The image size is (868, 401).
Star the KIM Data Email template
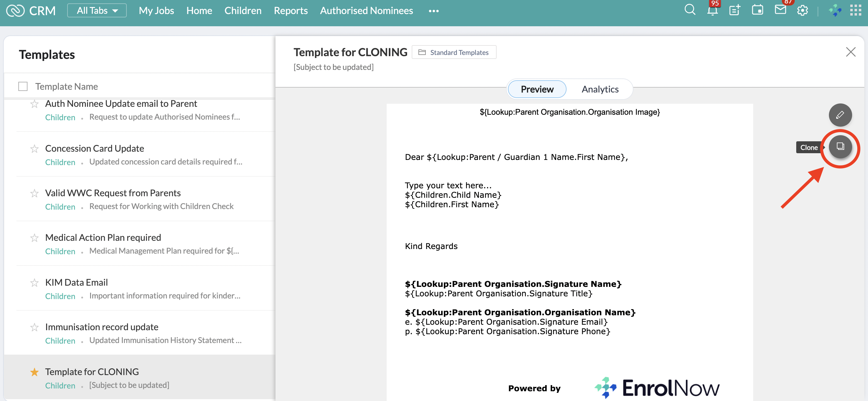pos(35,283)
